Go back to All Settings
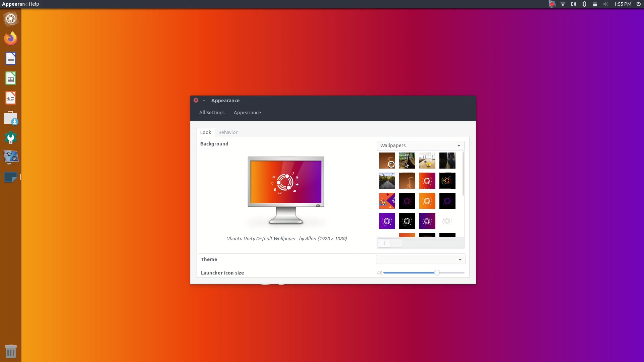Screen dimensions: 644x362 tap(212, 113)
